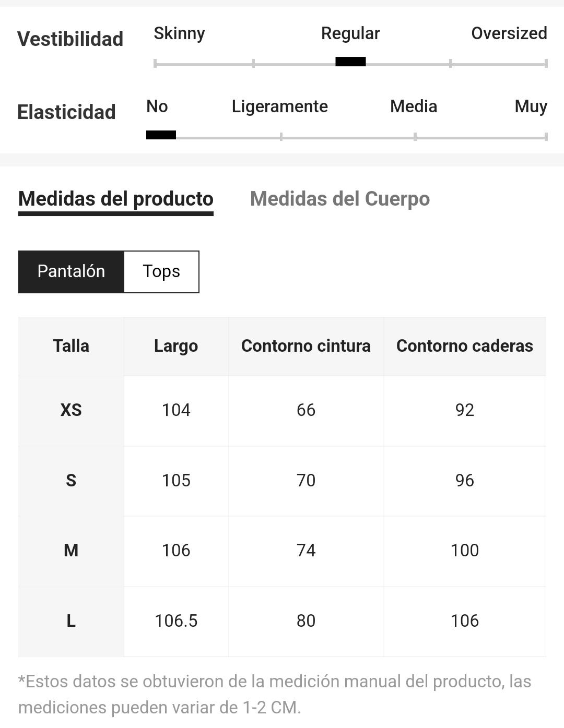
Task: Select the S size row
Action: (x=282, y=481)
